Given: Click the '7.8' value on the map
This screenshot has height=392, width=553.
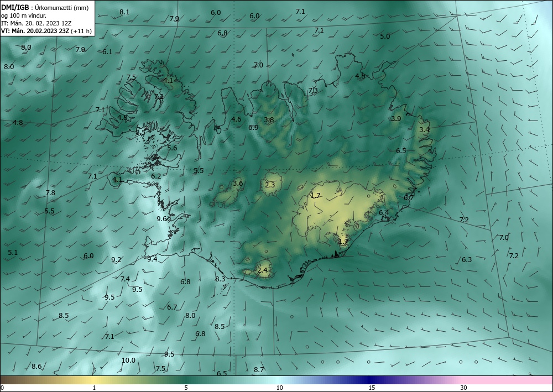Looking at the screenshot, I should [50, 192].
